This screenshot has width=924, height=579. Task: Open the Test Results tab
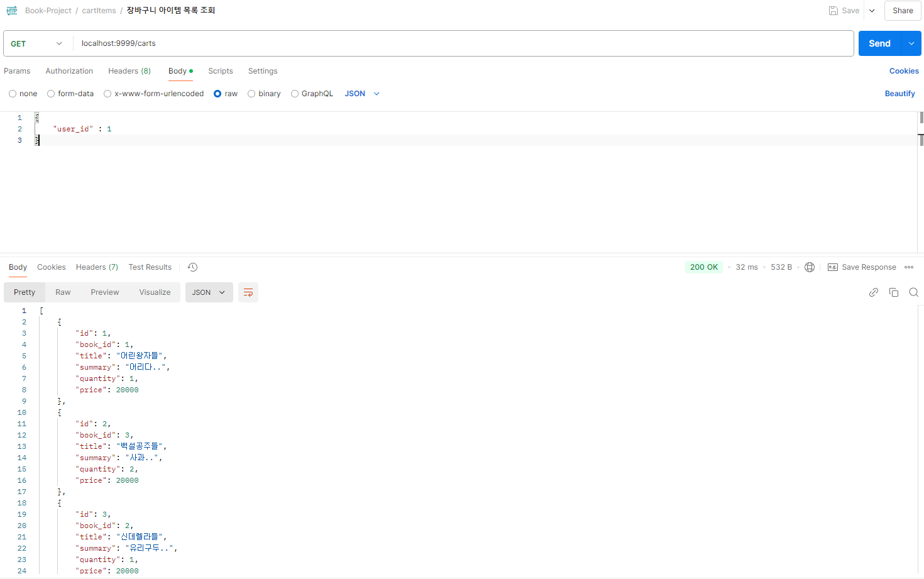[x=150, y=267]
